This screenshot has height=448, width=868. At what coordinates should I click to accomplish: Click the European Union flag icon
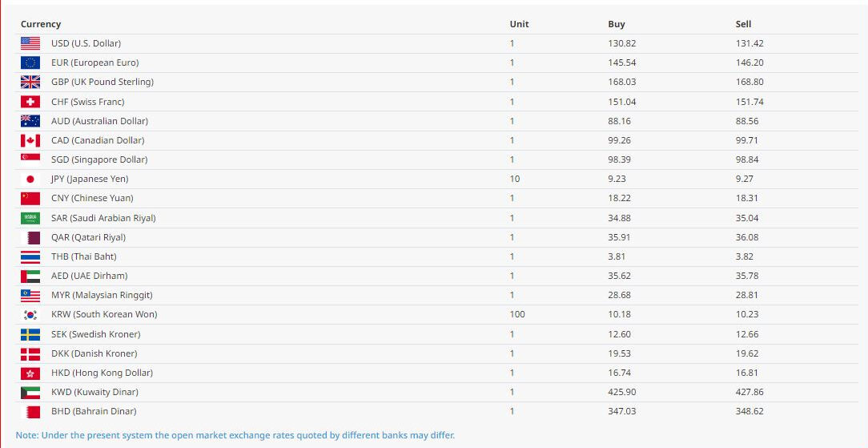click(x=30, y=63)
